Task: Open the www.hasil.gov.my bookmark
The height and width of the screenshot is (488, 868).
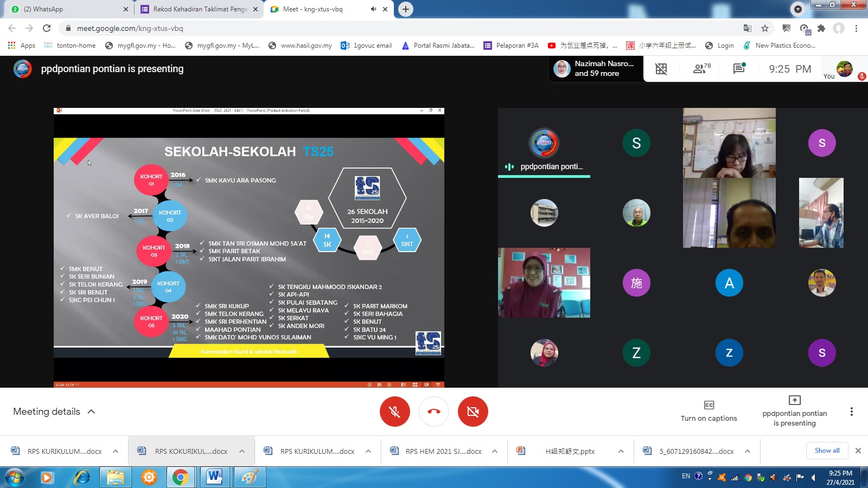Action: click(x=302, y=46)
